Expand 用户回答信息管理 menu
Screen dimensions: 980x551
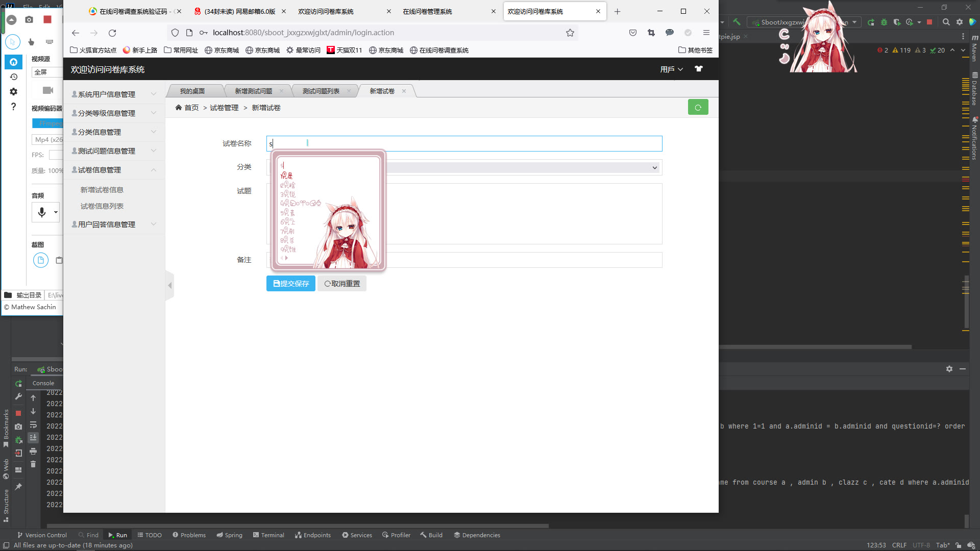pyautogui.click(x=114, y=224)
